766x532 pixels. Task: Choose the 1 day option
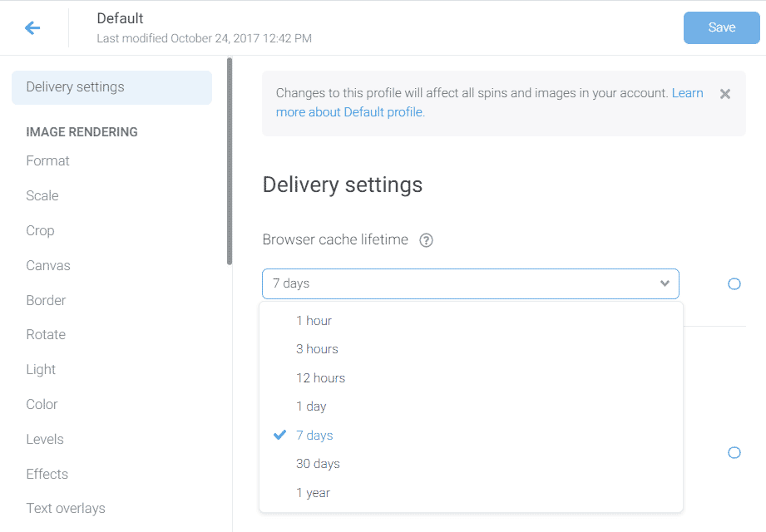pyautogui.click(x=311, y=406)
